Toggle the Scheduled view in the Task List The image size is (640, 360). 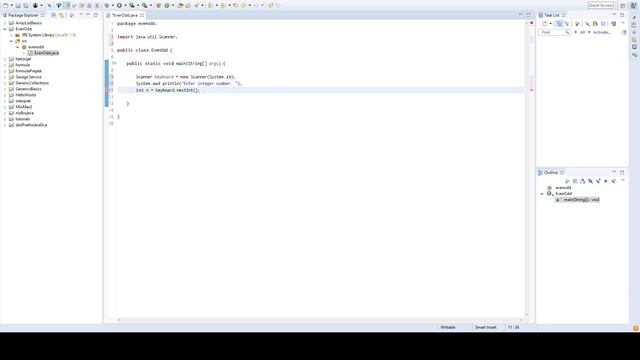(567, 24)
